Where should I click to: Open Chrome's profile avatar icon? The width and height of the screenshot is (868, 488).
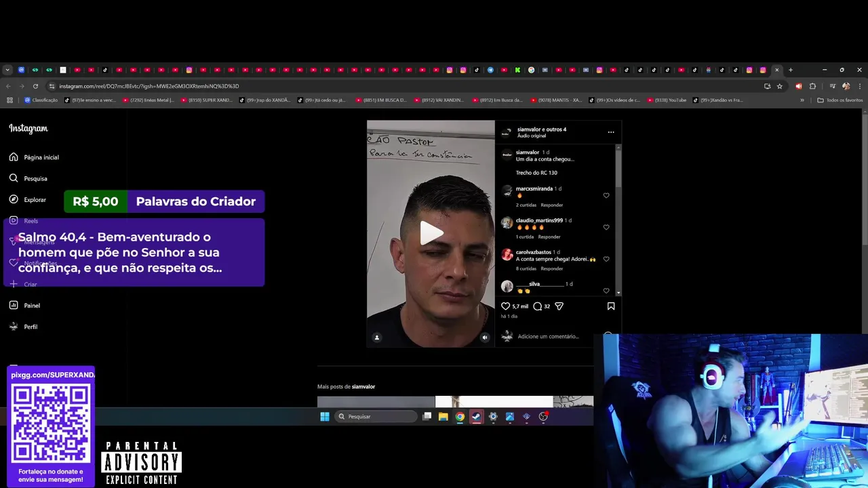(x=846, y=86)
